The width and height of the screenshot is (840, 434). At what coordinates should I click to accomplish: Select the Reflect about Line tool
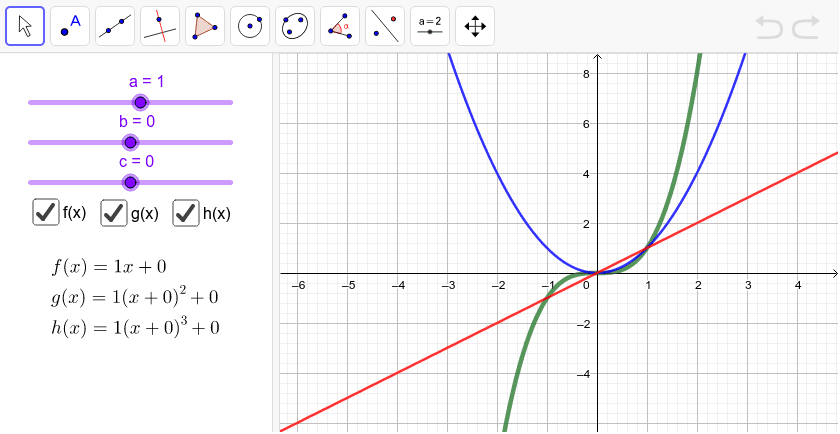[385, 26]
